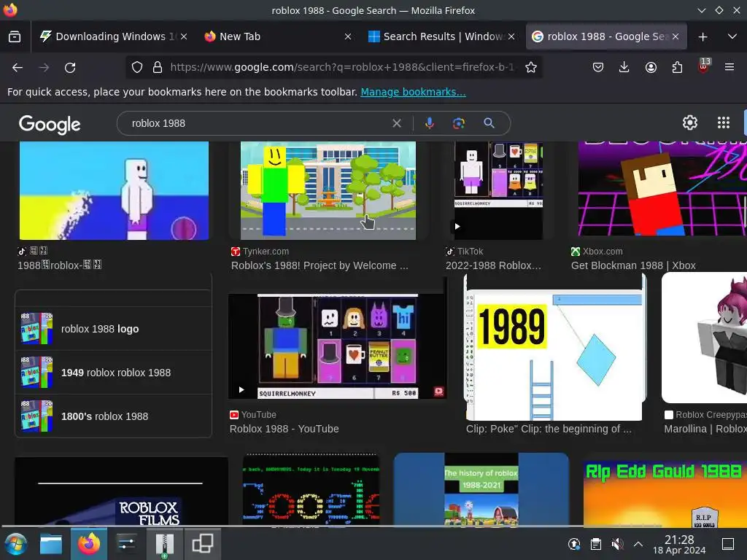Screen dimensions: 747x560
Task: Open Roblox's 1988 Project Tynker result
Action: 320,265
